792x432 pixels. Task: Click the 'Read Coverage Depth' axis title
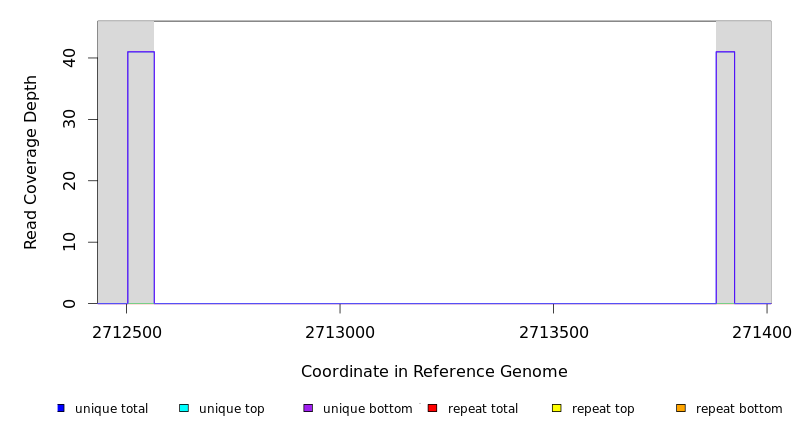tap(31, 162)
